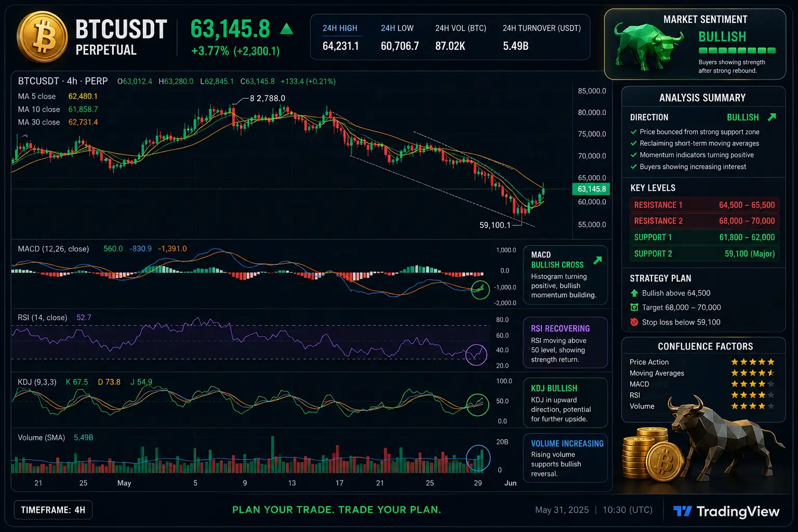
Task: Click the star rating for Moving Averages
Action: coord(753,373)
